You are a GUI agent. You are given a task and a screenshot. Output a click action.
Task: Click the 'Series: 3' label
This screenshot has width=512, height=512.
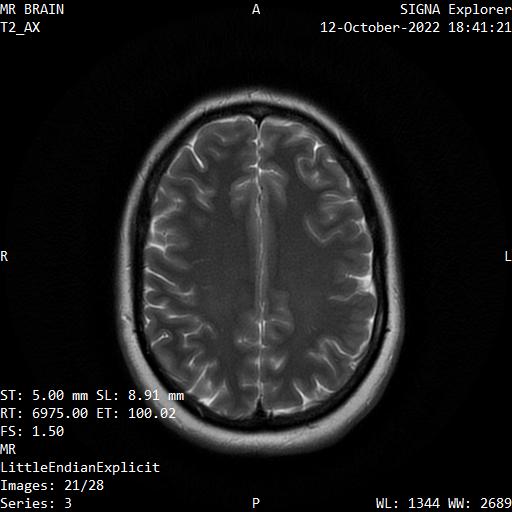pyautogui.click(x=36, y=503)
